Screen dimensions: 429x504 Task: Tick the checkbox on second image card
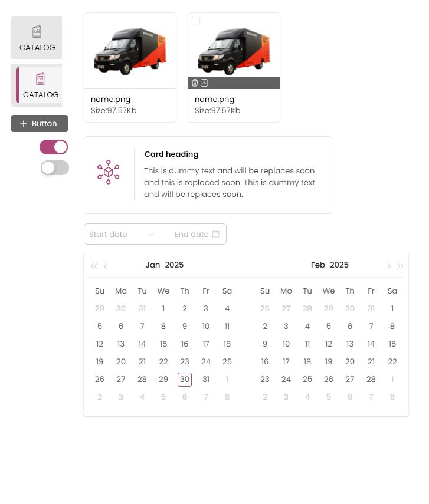click(x=196, y=21)
